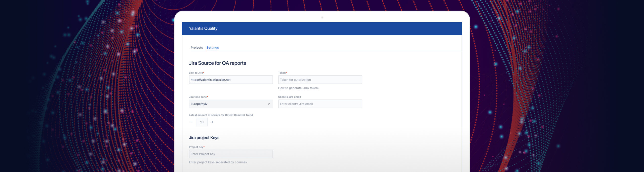The height and width of the screenshot is (172, 644).
Task: Click the 'Jira project Keys' section heading
Action: click(204, 138)
